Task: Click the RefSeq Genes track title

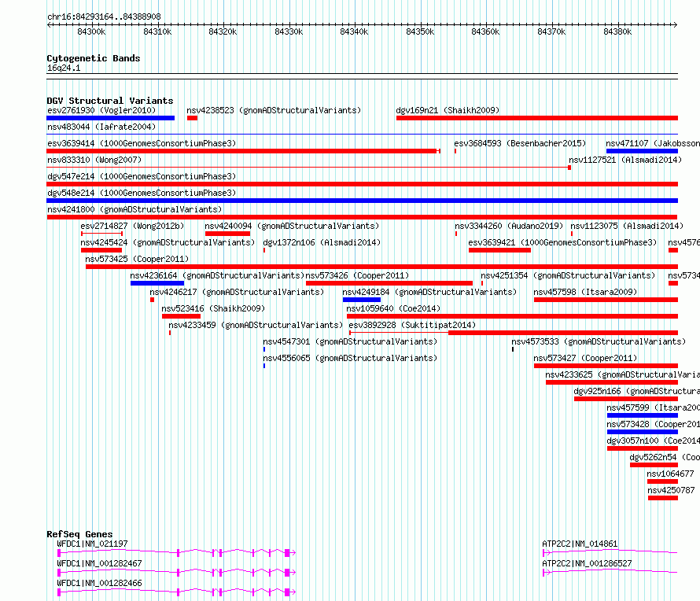Action: coord(79,534)
